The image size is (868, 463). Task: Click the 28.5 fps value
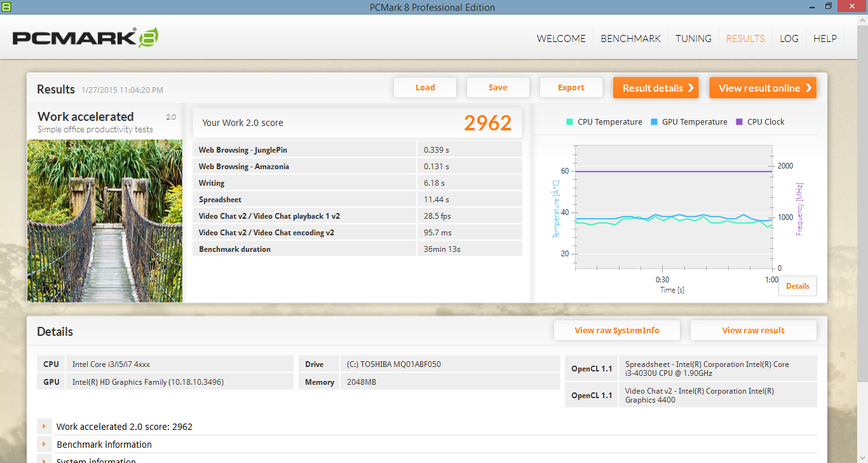(438, 216)
